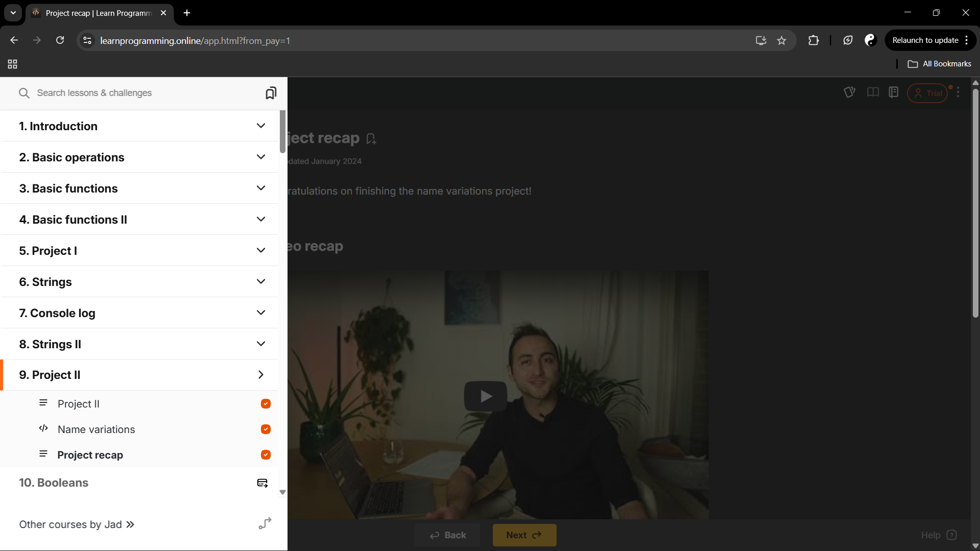Open the three-dot menu beside Trial
This screenshot has height=551, width=980.
pos(958,92)
